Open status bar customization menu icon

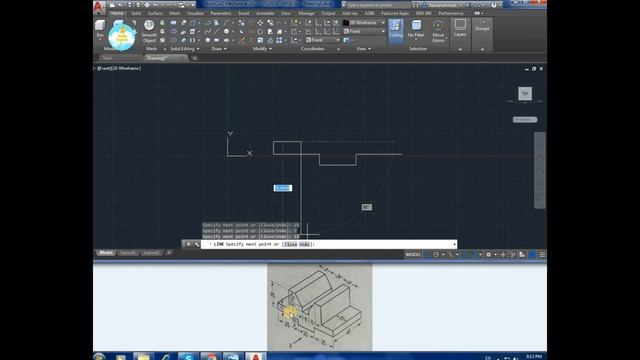click(542, 255)
